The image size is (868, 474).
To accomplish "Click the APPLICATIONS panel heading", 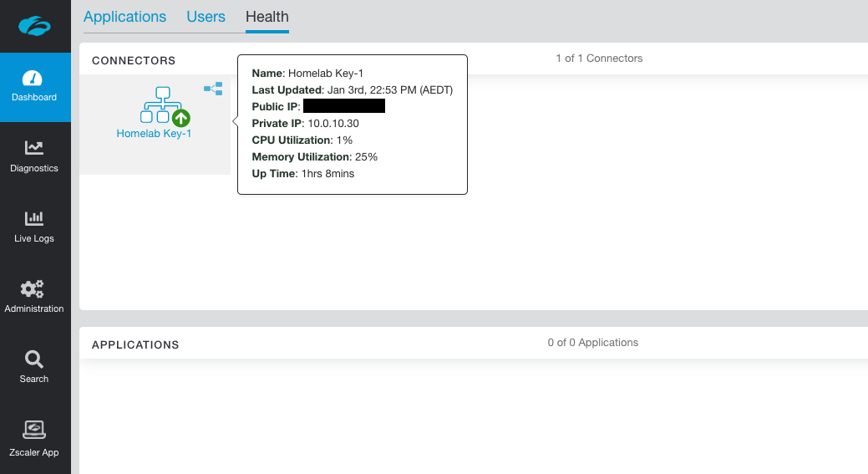I will click(135, 345).
